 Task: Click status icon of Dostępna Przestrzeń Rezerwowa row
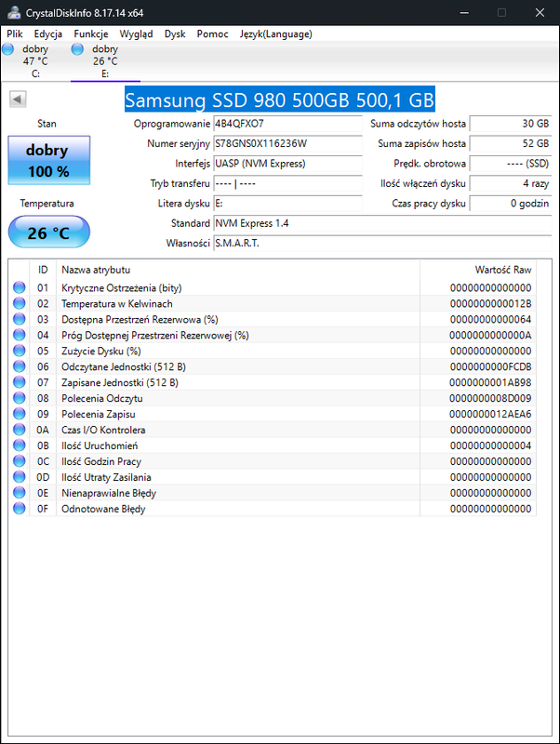point(19,319)
